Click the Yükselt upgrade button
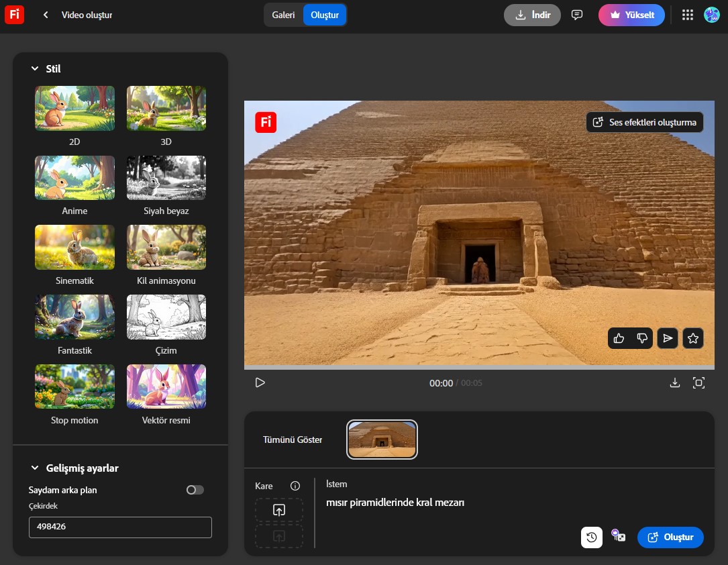Image resolution: width=728 pixels, height=565 pixels. [631, 15]
